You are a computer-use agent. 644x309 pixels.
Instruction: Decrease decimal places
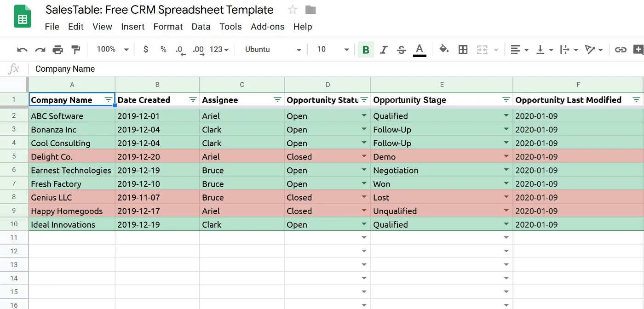[x=180, y=49]
